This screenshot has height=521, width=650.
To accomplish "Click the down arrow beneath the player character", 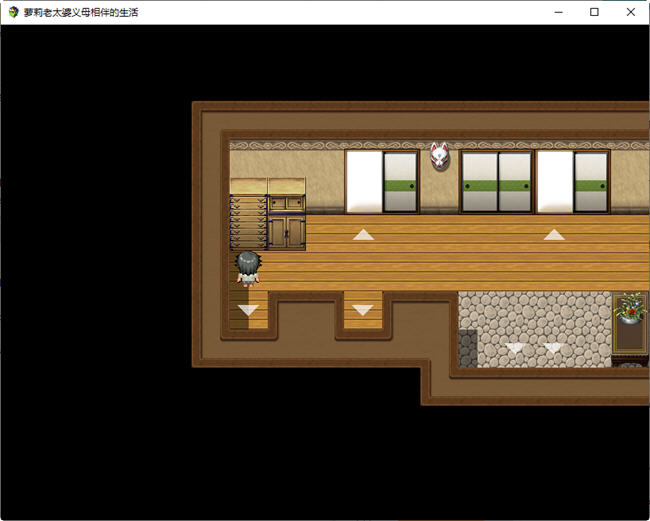I will point(248,310).
